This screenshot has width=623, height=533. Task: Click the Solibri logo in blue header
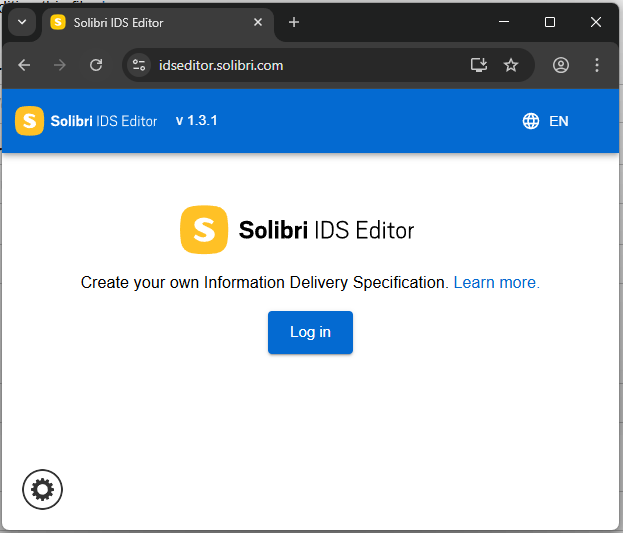(x=29, y=121)
